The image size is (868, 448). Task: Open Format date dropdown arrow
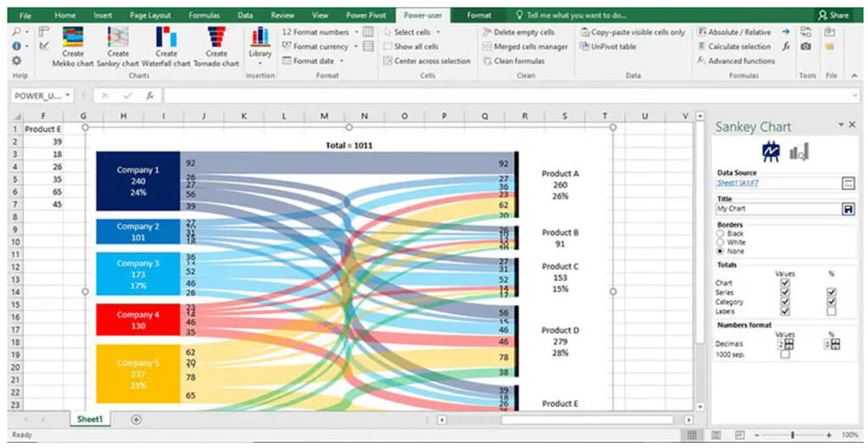(x=342, y=61)
